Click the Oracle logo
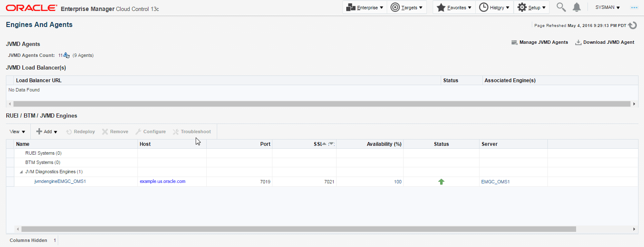This screenshot has height=247, width=644. pos(32,8)
